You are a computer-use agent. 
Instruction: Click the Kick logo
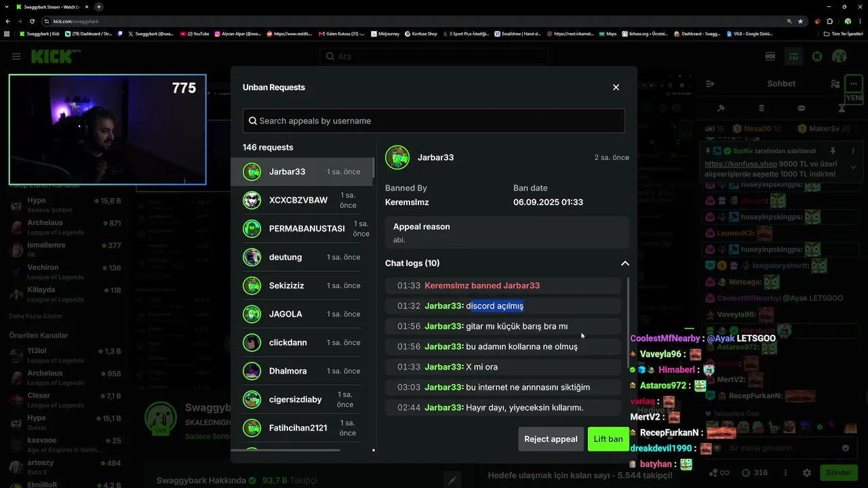click(x=52, y=56)
